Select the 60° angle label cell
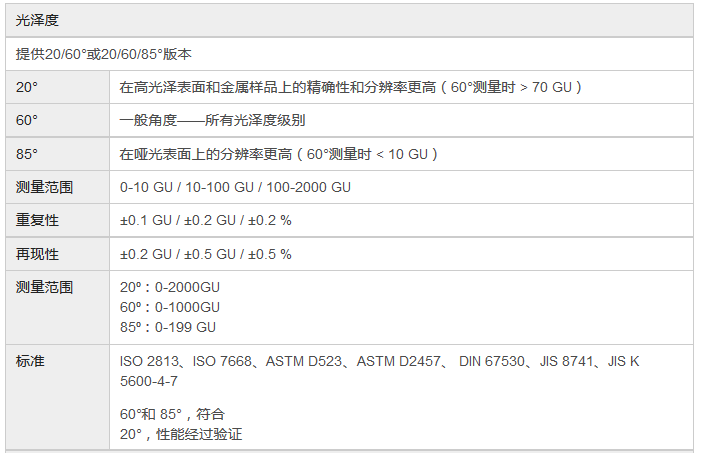 pyautogui.click(x=27, y=120)
